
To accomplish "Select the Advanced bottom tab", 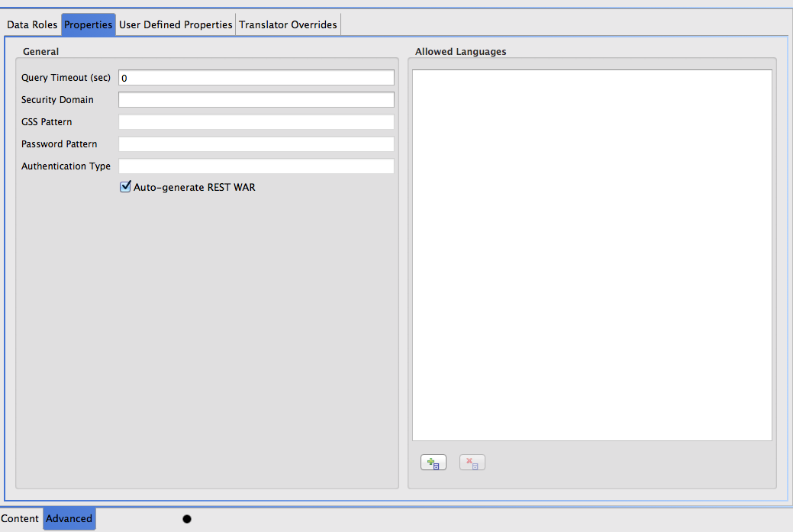I will pos(69,518).
